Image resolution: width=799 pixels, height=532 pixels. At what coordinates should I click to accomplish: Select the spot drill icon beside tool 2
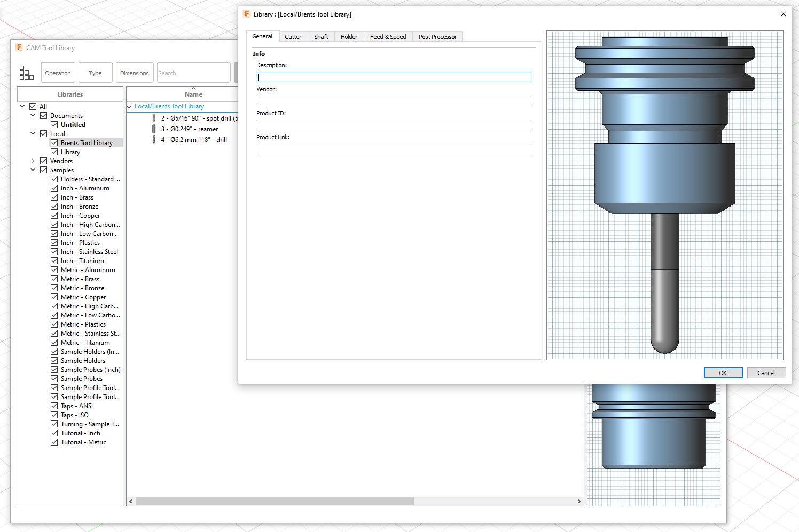pos(154,118)
